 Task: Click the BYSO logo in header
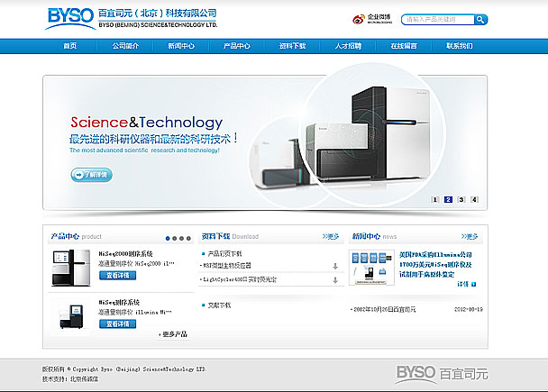(x=70, y=17)
